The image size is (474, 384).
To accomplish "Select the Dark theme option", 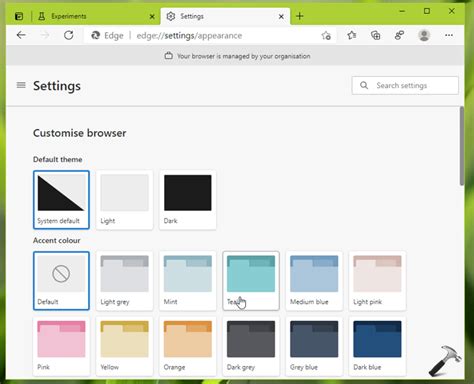I will click(x=188, y=200).
